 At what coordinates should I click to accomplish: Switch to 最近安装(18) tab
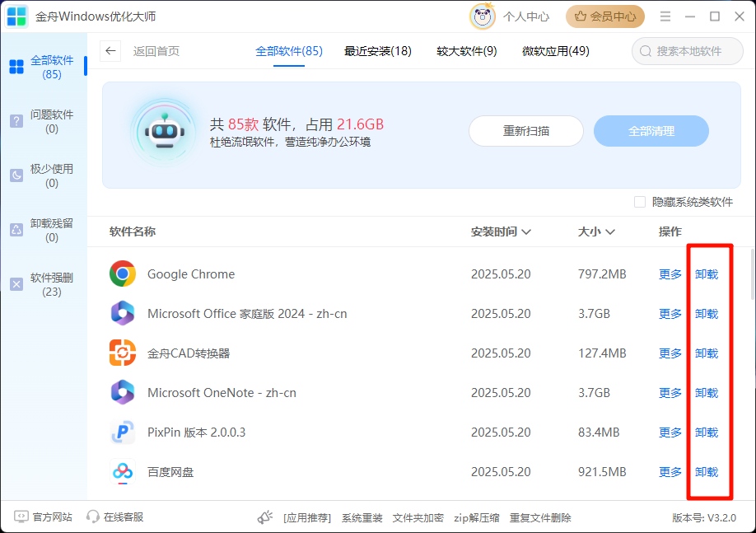[377, 51]
